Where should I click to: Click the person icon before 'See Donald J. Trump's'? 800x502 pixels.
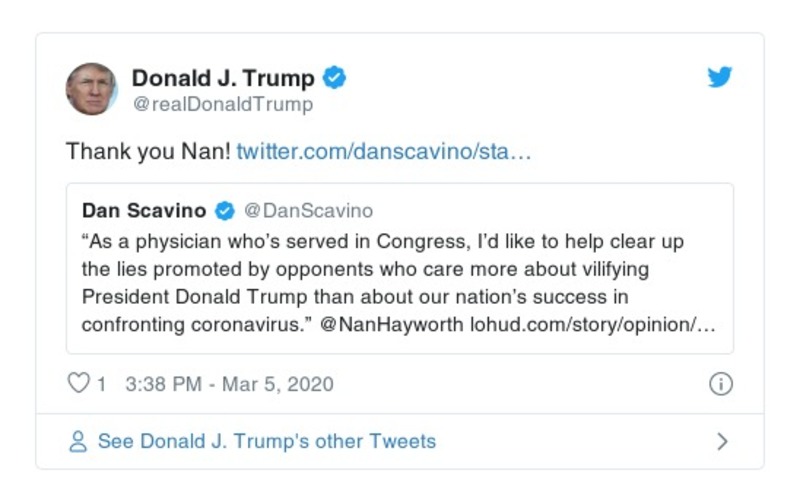click(77, 441)
